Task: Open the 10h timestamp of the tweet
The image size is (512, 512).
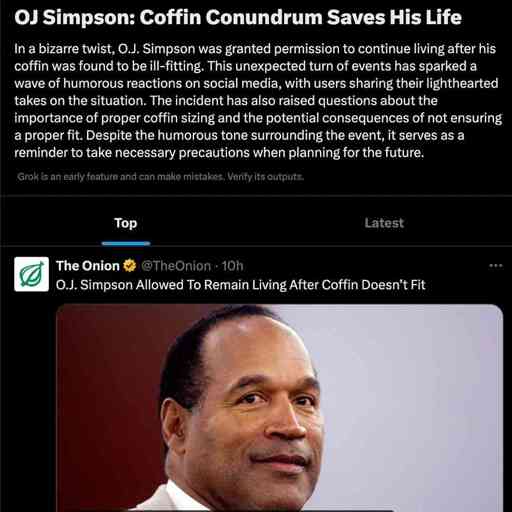Action: [232, 266]
